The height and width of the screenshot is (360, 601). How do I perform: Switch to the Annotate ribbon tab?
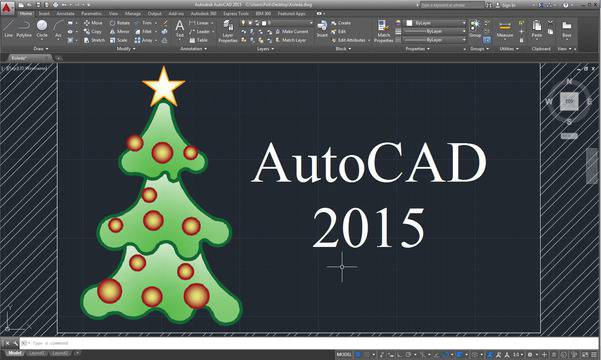[x=66, y=13]
